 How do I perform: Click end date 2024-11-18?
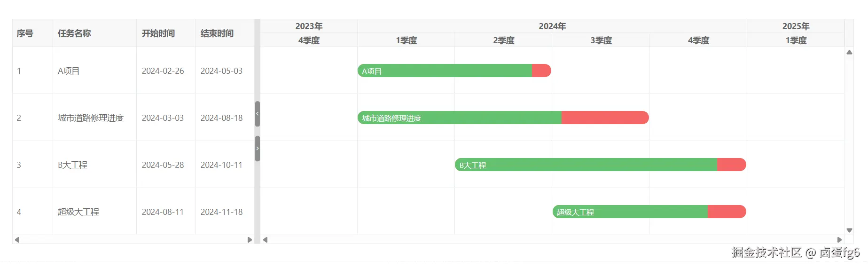(221, 212)
